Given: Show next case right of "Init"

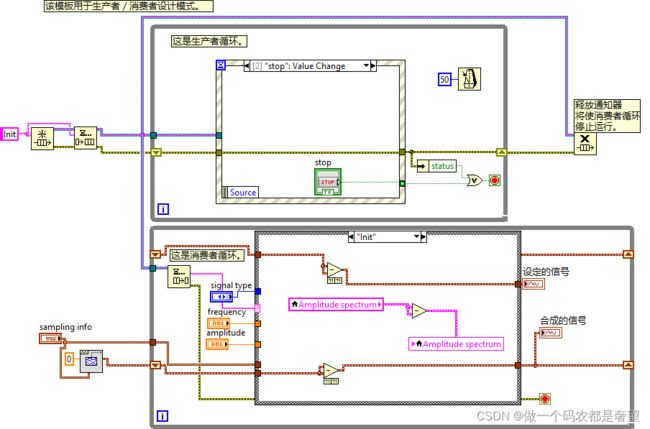Looking at the screenshot, I should 423,237.
